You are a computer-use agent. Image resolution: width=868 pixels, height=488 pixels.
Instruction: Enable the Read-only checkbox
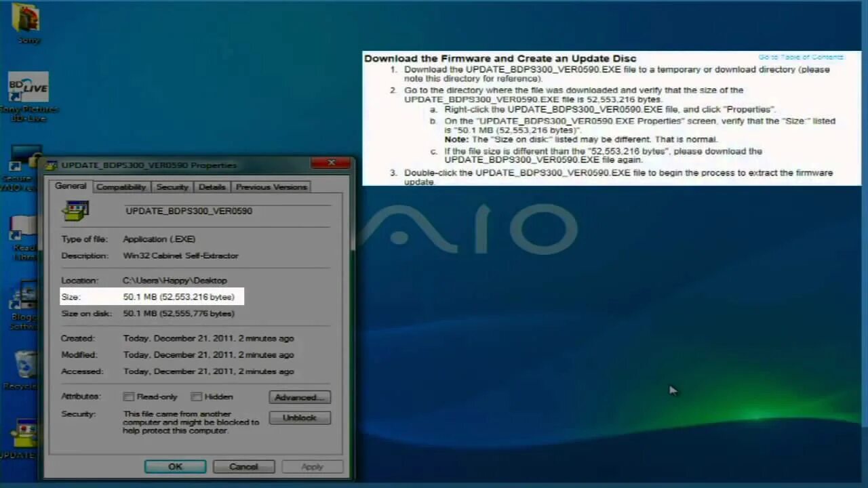click(128, 396)
